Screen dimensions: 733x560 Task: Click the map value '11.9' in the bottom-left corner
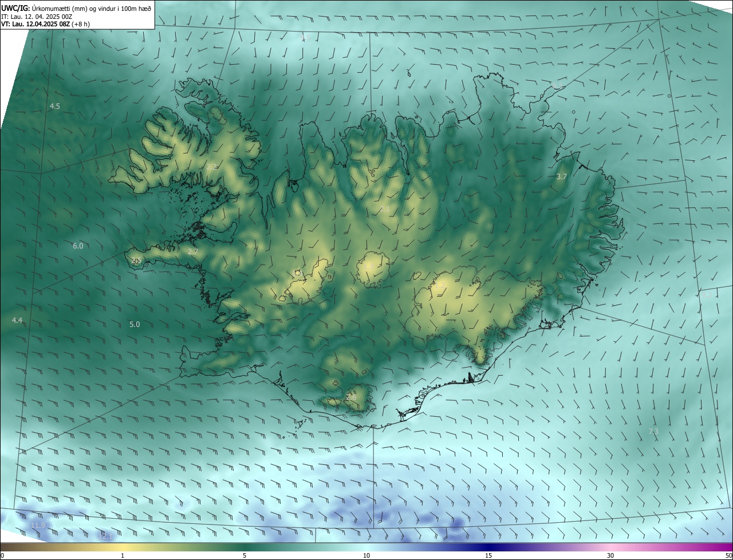[x=38, y=525]
